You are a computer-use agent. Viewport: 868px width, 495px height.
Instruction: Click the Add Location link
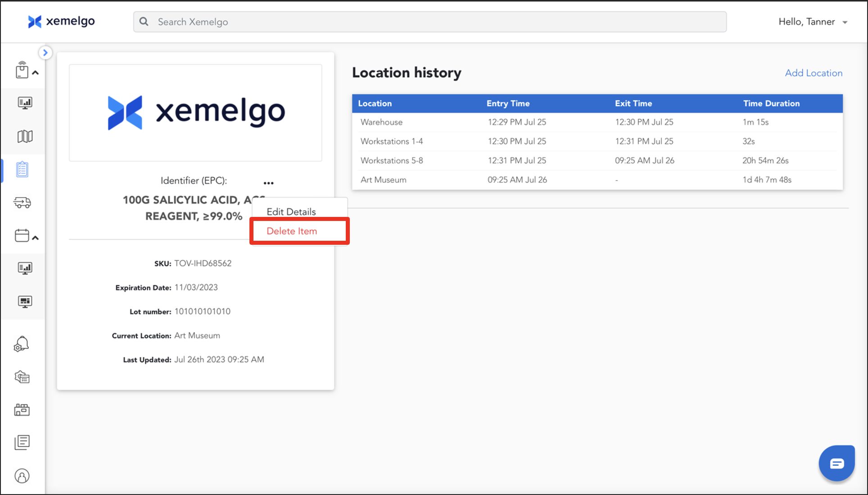tap(814, 73)
